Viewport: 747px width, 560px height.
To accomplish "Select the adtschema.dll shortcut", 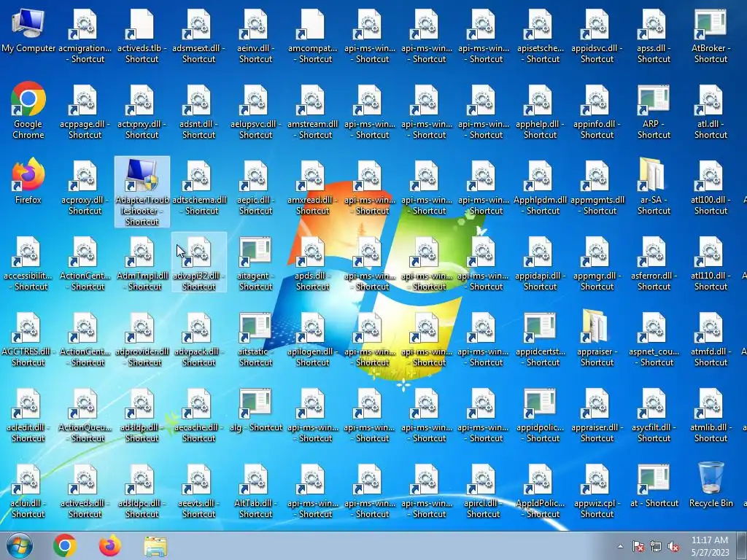I will pos(198,187).
